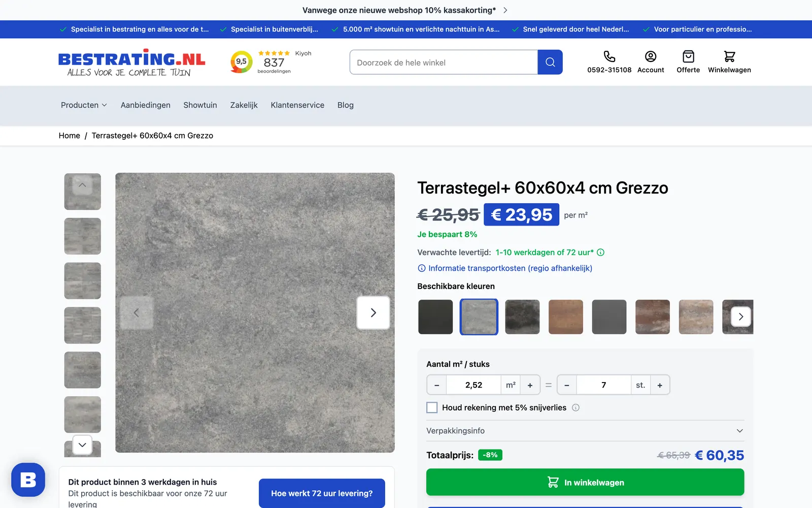Select the dark mottled anthracite swatch

(522, 317)
